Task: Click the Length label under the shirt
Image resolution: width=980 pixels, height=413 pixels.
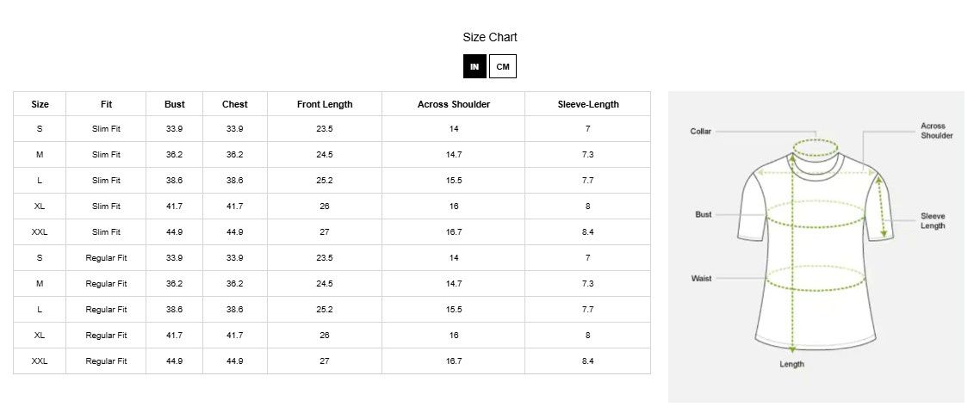Action: click(x=791, y=364)
